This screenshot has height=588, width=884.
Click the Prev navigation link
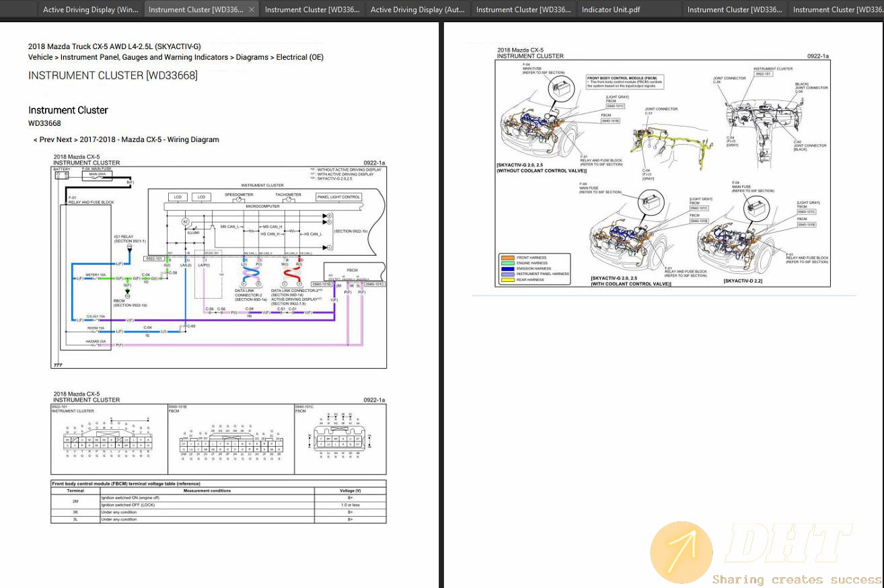tap(44, 140)
